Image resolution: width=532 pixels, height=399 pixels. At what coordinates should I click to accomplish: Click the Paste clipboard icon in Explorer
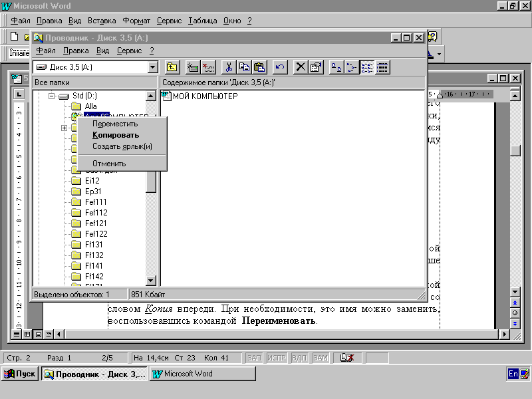[259, 67]
